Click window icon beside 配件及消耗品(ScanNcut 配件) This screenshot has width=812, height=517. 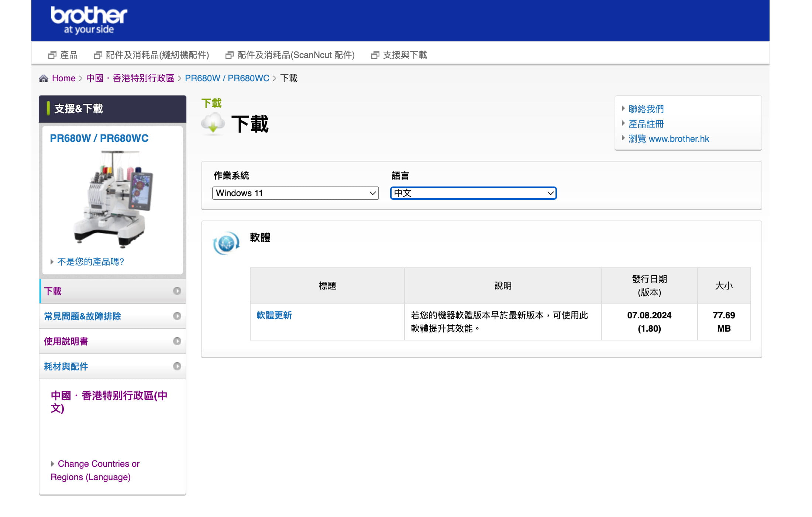(x=230, y=55)
